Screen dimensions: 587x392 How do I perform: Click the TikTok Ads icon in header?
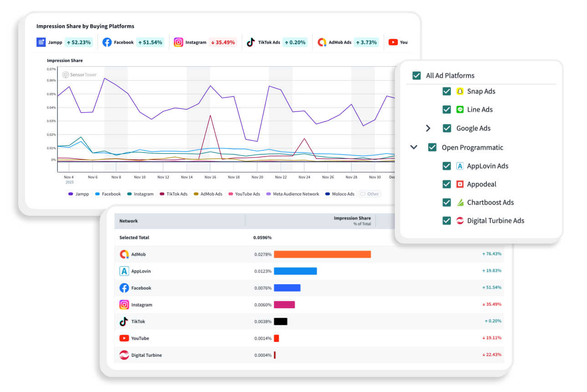tap(250, 42)
